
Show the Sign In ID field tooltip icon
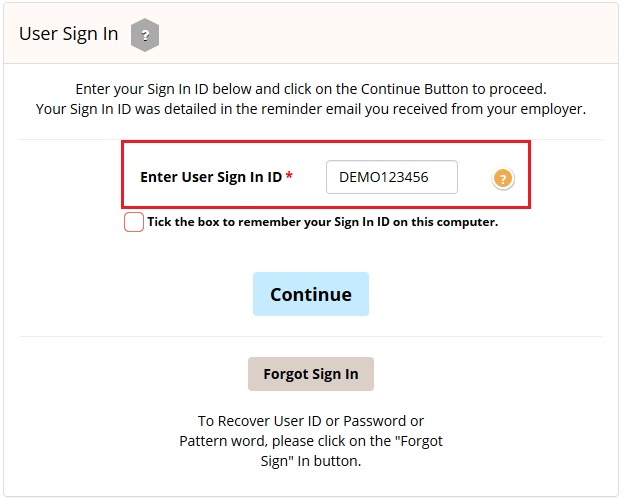point(503,178)
